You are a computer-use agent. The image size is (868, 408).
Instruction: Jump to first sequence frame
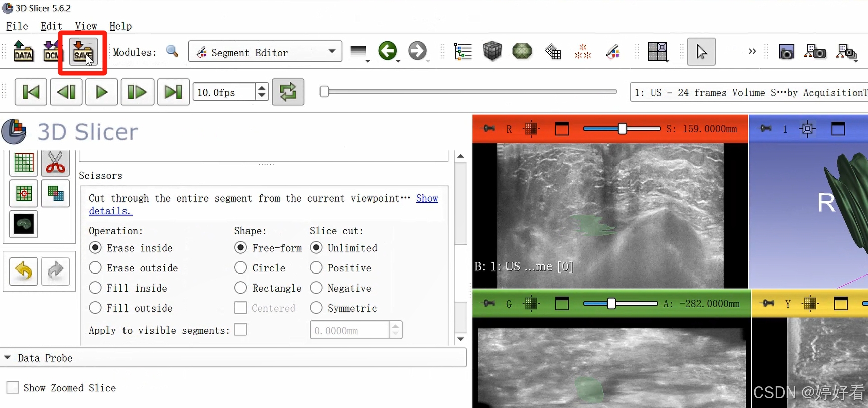[31, 92]
